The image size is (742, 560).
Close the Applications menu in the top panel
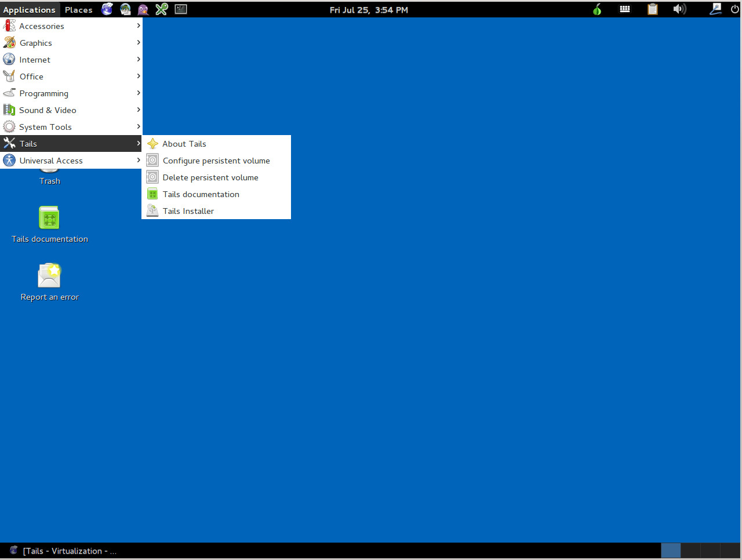click(29, 10)
